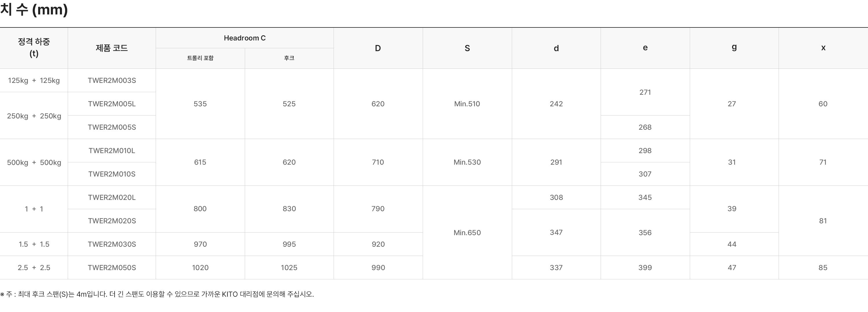Click the footnote about maximum hook span

coord(157,294)
